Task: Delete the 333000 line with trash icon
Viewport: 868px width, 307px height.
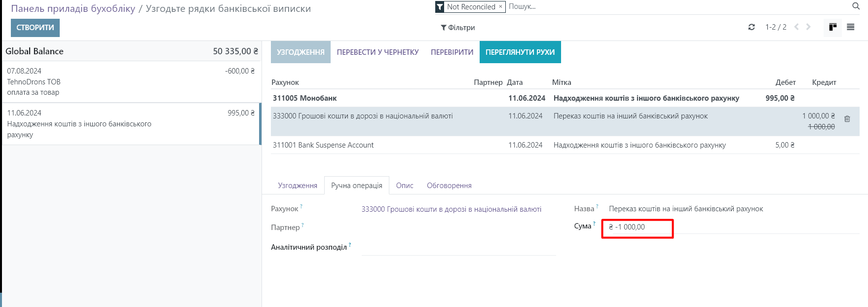Action: click(x=847, y=119)
